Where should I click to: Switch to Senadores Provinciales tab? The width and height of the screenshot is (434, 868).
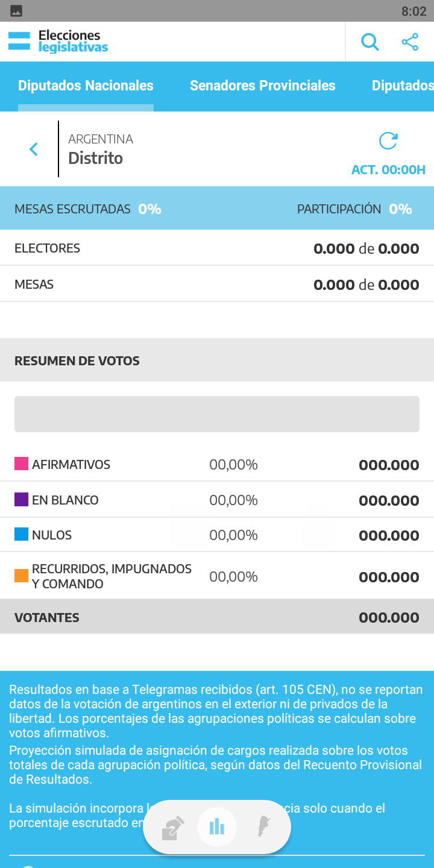pyautogui.click(x=262, y=86)
